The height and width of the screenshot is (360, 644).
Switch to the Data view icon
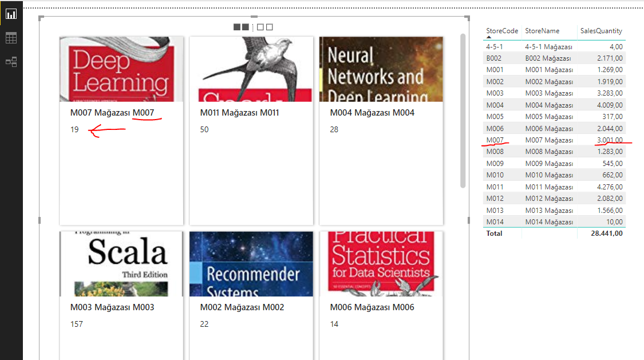coord(11,38)
